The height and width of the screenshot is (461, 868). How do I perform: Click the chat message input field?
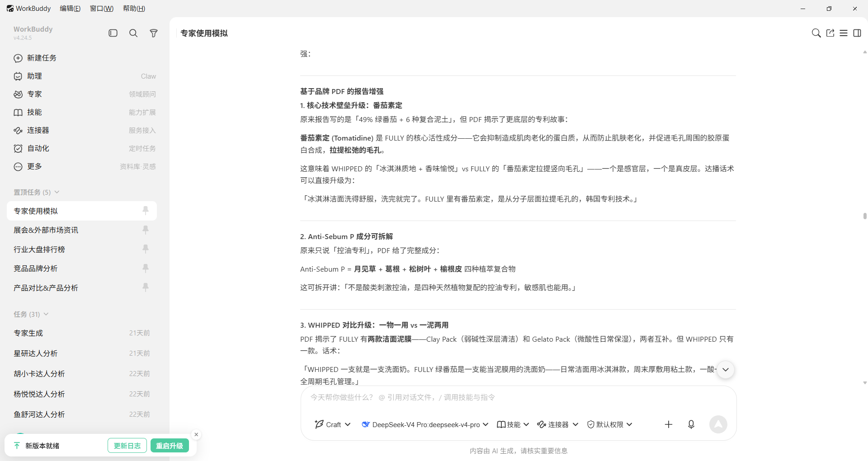(x=518, y=397)
